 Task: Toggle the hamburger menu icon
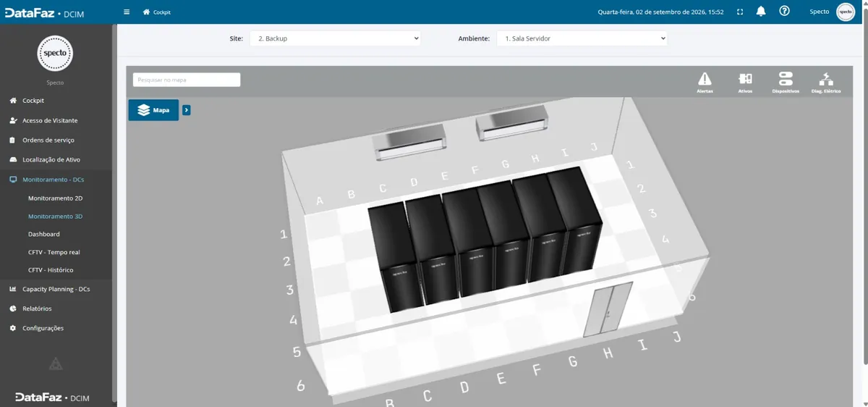click(x=127, y=12)
